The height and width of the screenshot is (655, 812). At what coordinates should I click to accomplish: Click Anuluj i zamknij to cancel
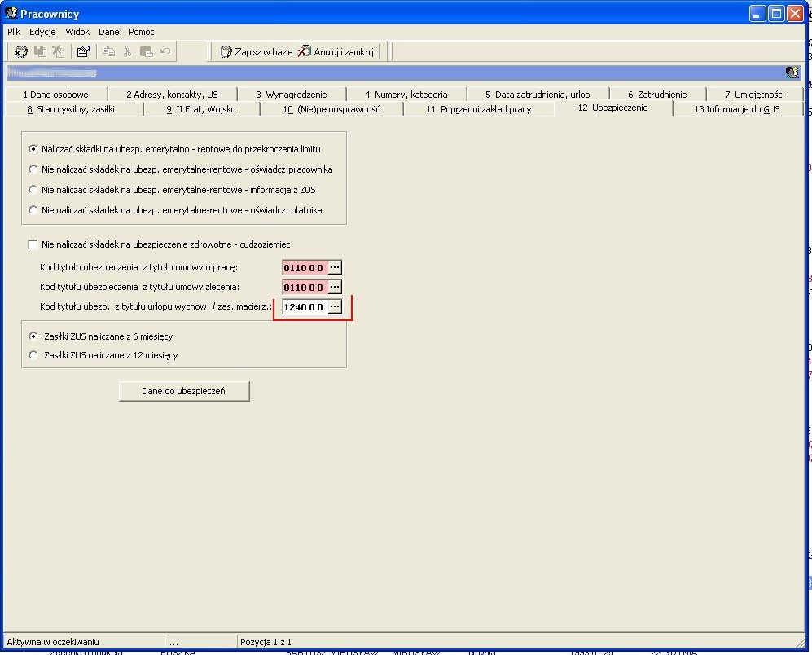point(336,52)
